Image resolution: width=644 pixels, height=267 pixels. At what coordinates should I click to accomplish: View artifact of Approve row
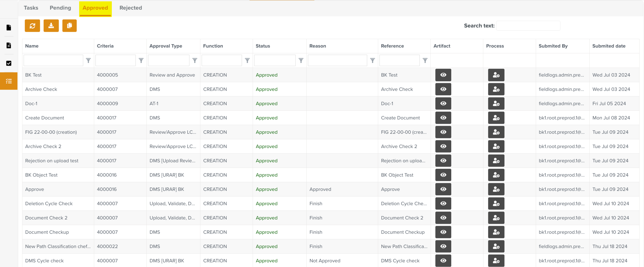443,189
